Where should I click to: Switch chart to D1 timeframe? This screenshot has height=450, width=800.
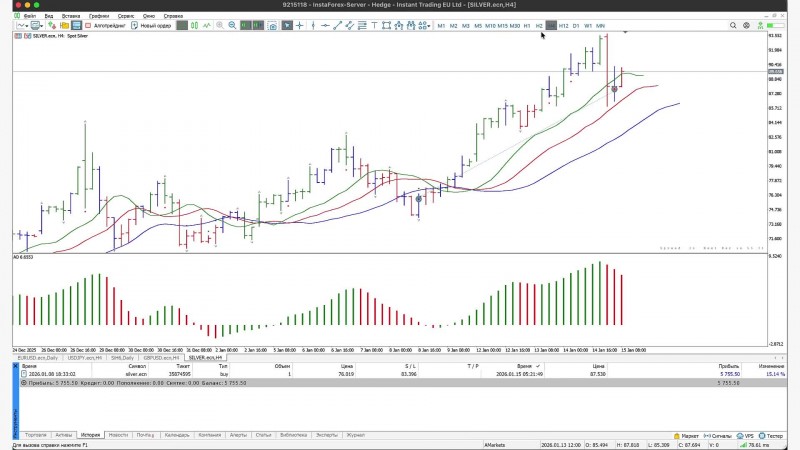coord(576,26)
